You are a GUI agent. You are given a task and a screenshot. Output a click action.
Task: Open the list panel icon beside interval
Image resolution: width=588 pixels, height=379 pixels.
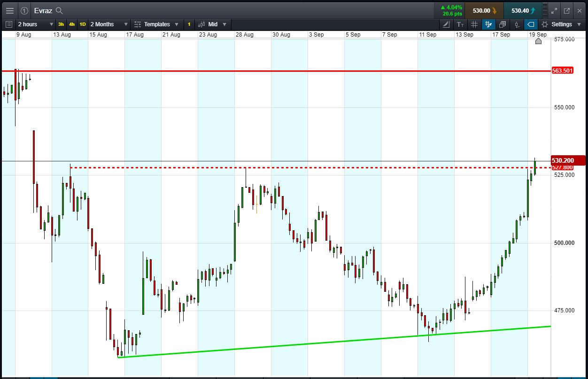click(x=9, y=24)
